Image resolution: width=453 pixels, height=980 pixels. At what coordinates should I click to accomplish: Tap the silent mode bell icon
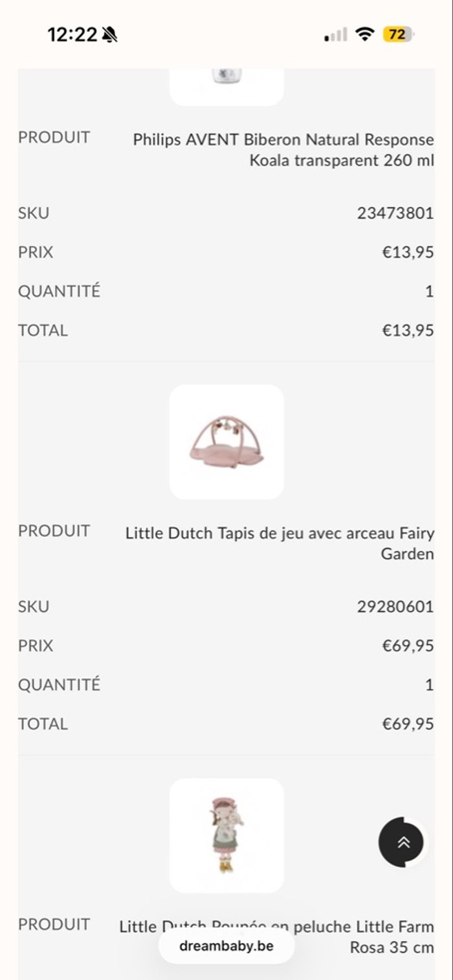(109, 34)
